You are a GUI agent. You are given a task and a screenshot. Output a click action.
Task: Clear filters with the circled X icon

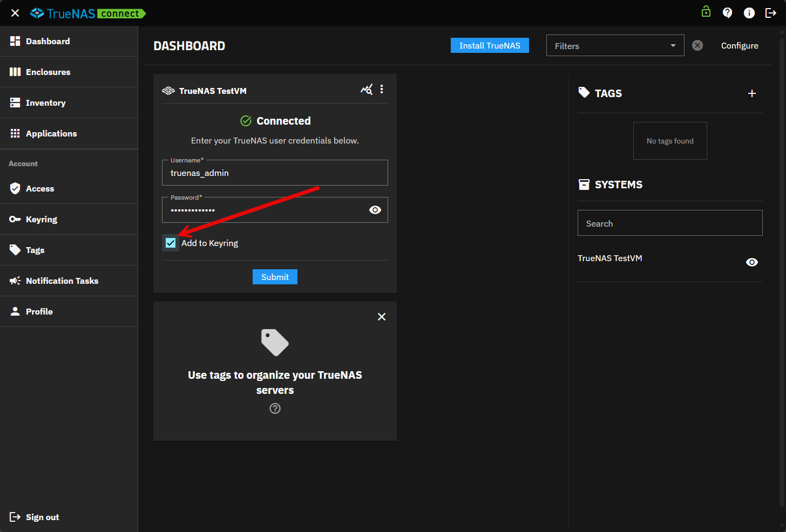(x=697, y=45)
